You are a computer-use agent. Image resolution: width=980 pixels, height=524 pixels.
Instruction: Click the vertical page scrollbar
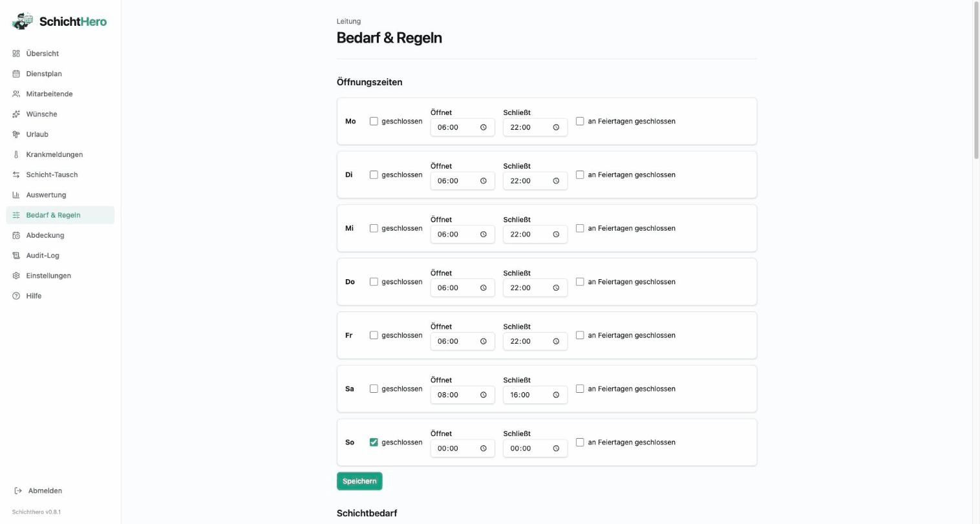point(976,80)
